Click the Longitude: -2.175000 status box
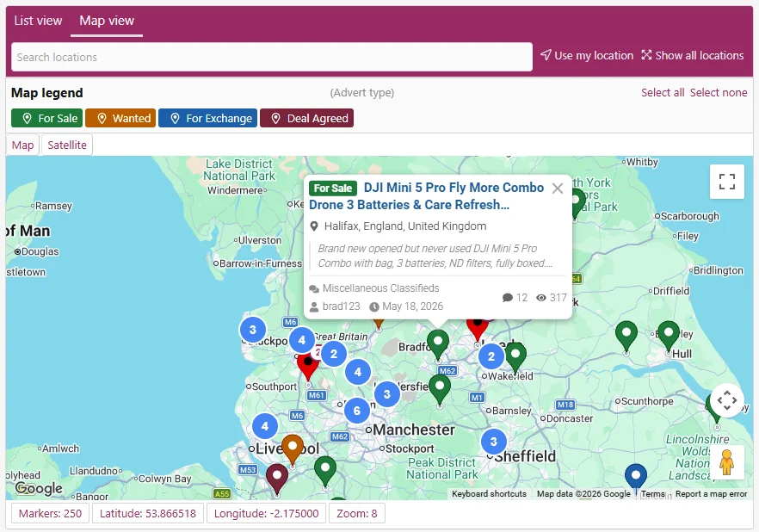This screenshot has width=759, height=532. pyautogui.click(x=266, y=513)
